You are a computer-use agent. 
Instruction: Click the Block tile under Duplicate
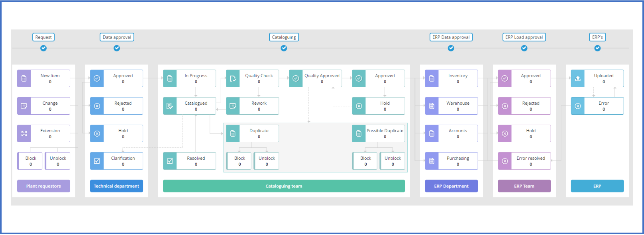[240, 161]
